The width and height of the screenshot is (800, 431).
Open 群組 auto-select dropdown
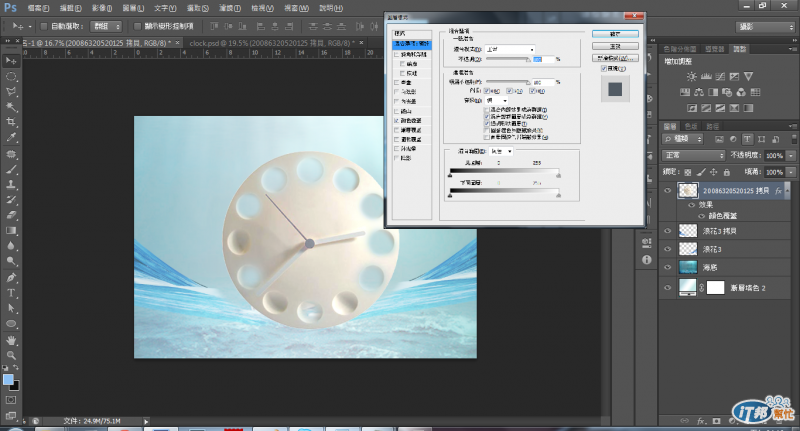tap(106, 26)
